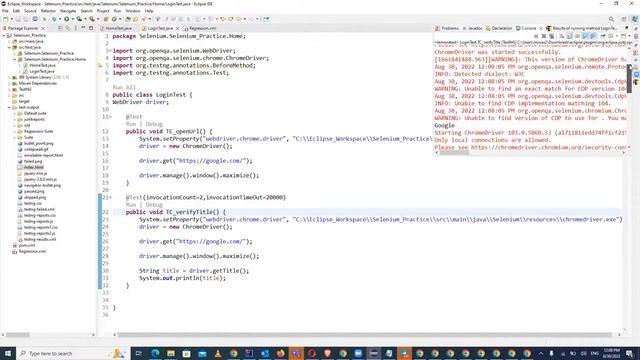The image size is (640, 360).
Task: Open the Navigate menu
Action: click(x=68, y=11)
